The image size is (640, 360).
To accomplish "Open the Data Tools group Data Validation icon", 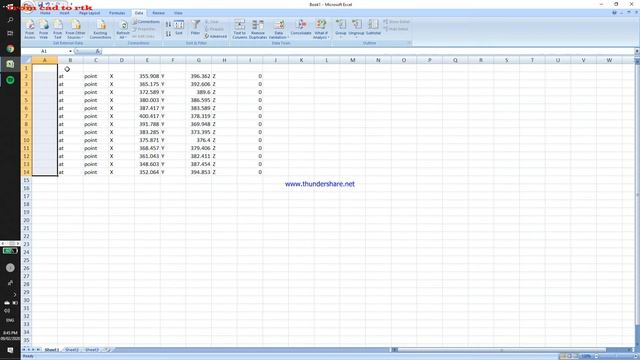I will pyautogui.click(x=279, y=24).
